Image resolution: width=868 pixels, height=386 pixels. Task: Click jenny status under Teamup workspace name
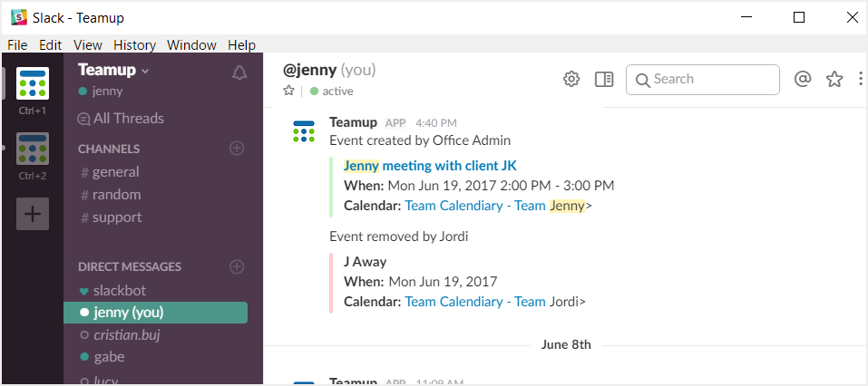(x=101, y=92)
